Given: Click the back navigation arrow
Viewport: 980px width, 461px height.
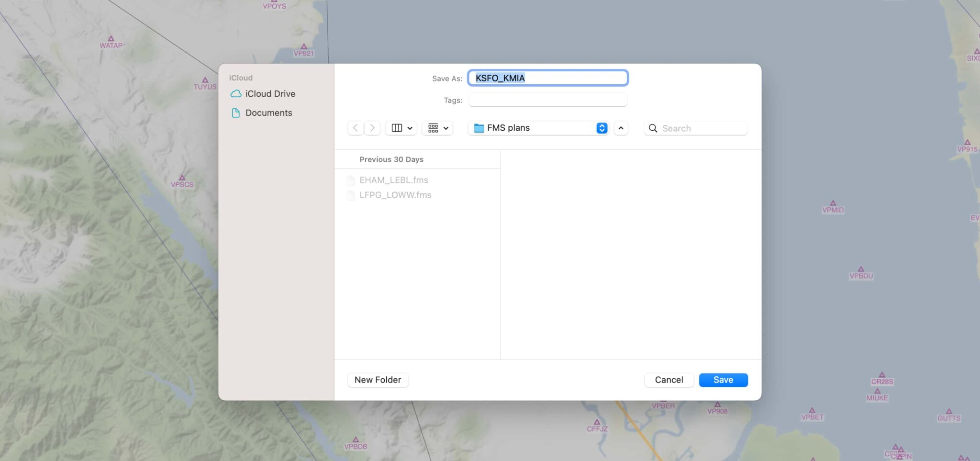Looking at the screenshot, I should click(x=355, y=128).
